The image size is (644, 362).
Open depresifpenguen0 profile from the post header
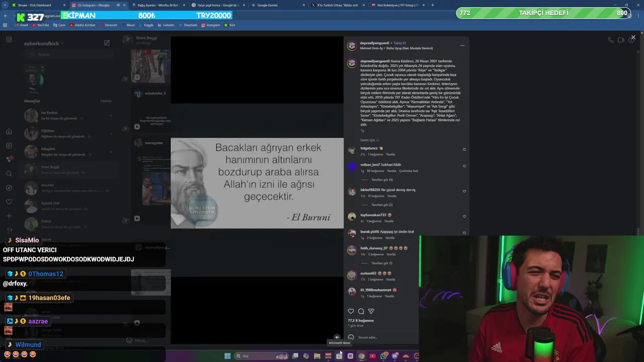coord(374,43)
